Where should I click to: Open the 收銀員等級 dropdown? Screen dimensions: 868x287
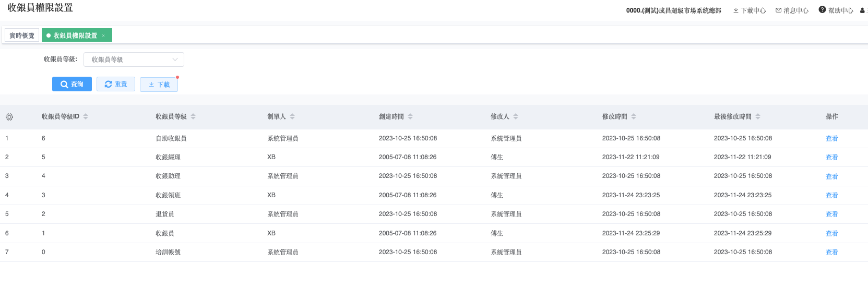click(x=134, y=59)
